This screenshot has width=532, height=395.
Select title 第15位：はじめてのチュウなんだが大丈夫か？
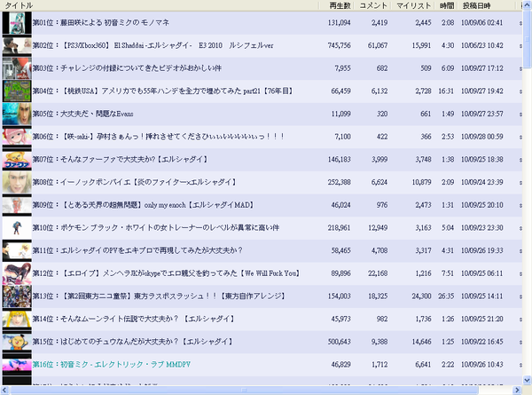[133, 342]
